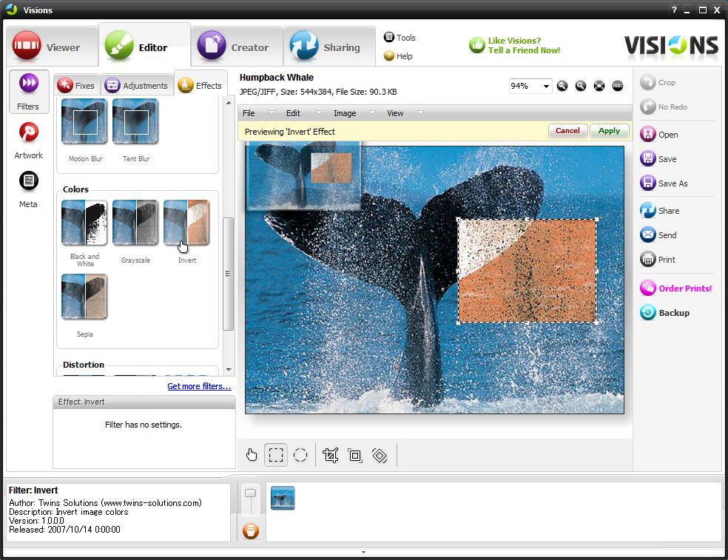Click the window help question mark
Screen dimensions: 728x560
click(674, 10)
